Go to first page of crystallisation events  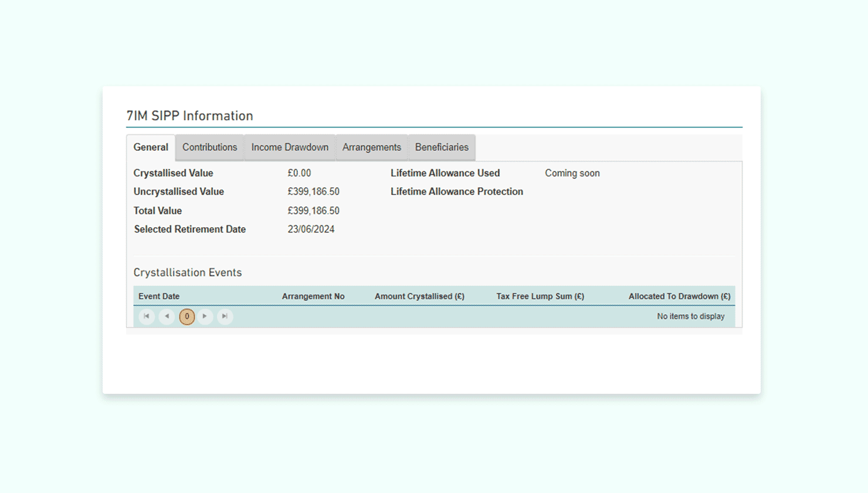pos(147,316)
